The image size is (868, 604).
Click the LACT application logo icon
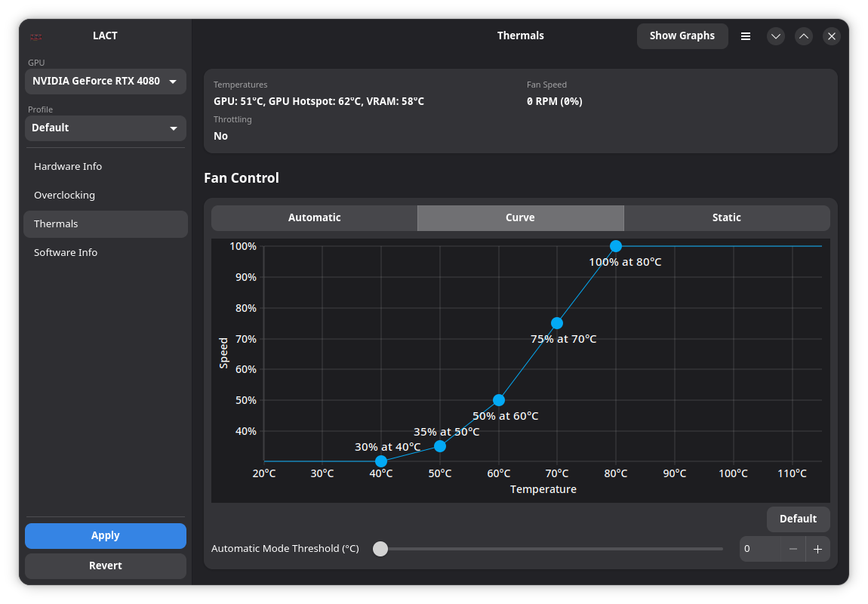[36, 37]
